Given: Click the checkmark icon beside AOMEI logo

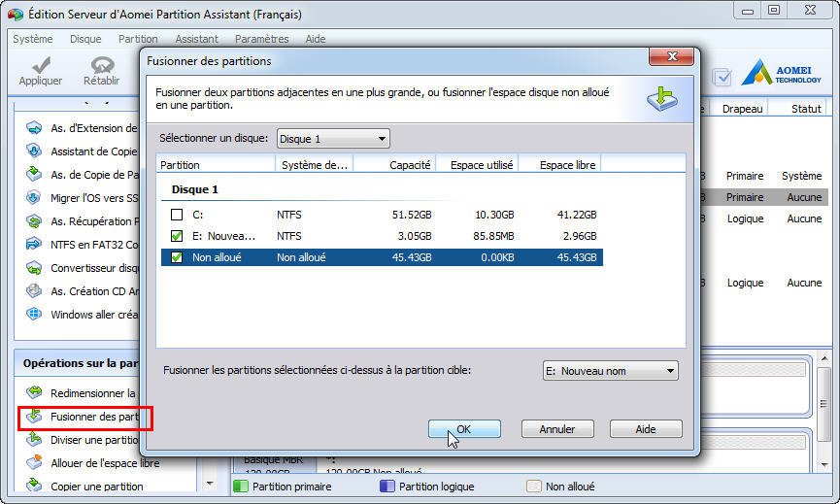Looking at the screenshot, I should click(x=722, y=77).
